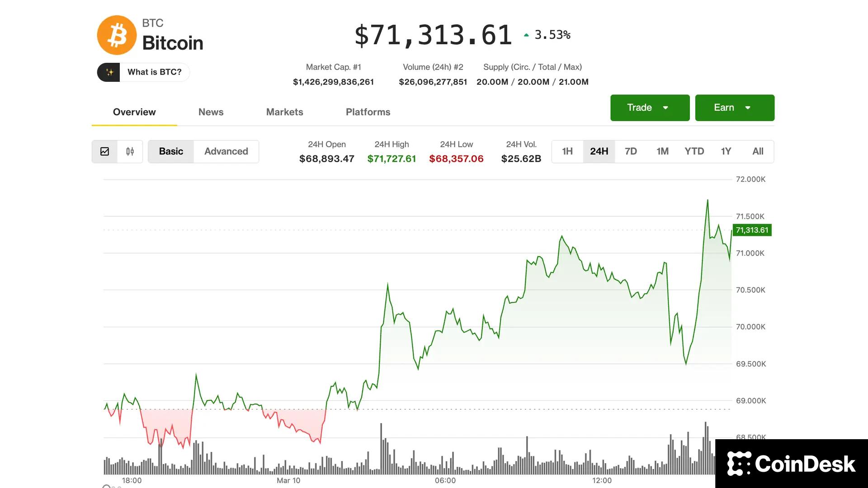Viewport: 868px width, 488px height.
Task: Click the 1Y range selector
Action: pyautogui.click(x=726, y=151)
